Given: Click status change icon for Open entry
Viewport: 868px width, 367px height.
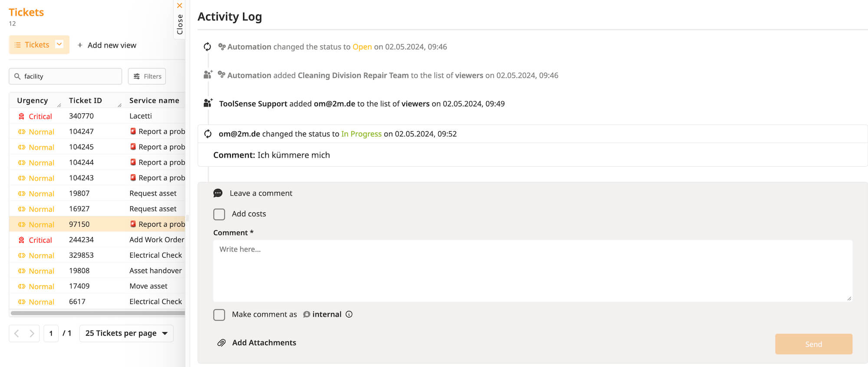Looking at the screenshot, I should coord(207,46).
